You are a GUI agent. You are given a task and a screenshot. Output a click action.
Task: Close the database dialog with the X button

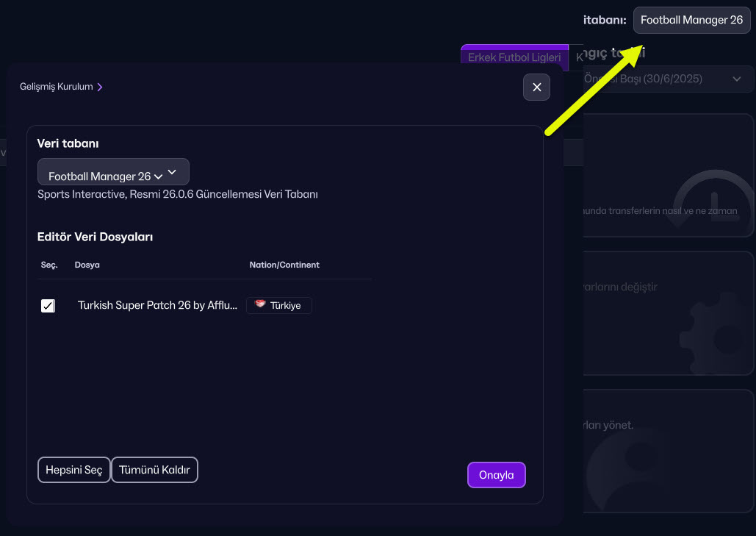[536, 87]
